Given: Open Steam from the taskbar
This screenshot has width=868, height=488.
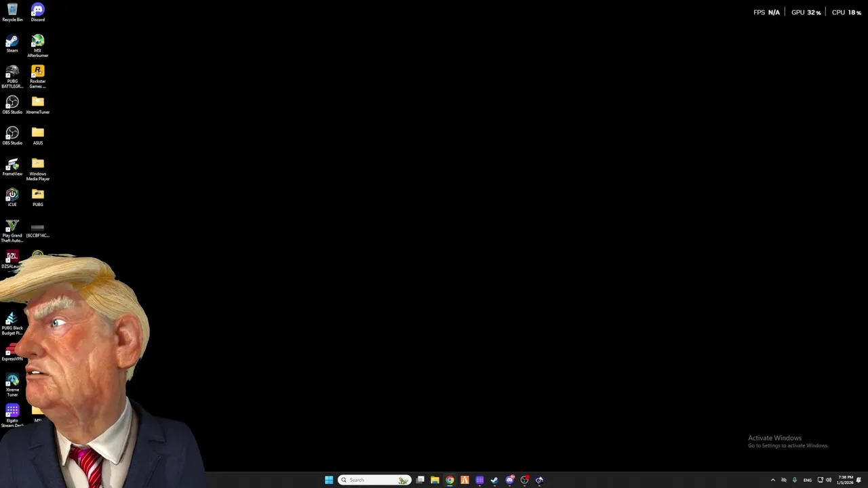Looking at the screenshot, I should (494, 480).
